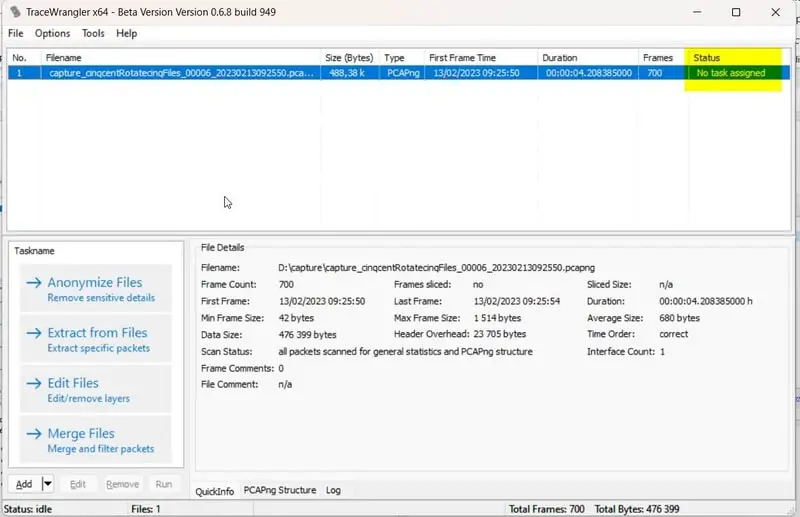Click the Add button
This screenshot has height=517, width=800.
point(24,484)
